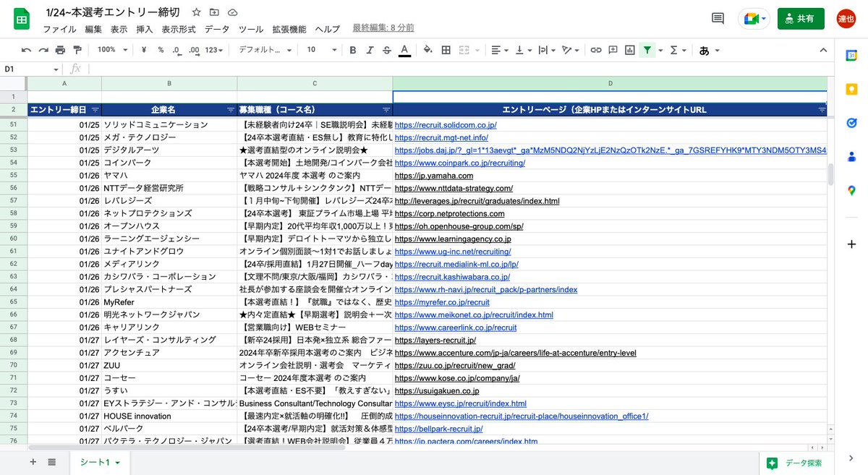868x475 pixels.
Task: Open the all sheets list icon
Action: pyautogui.click(x=52, y=462)
